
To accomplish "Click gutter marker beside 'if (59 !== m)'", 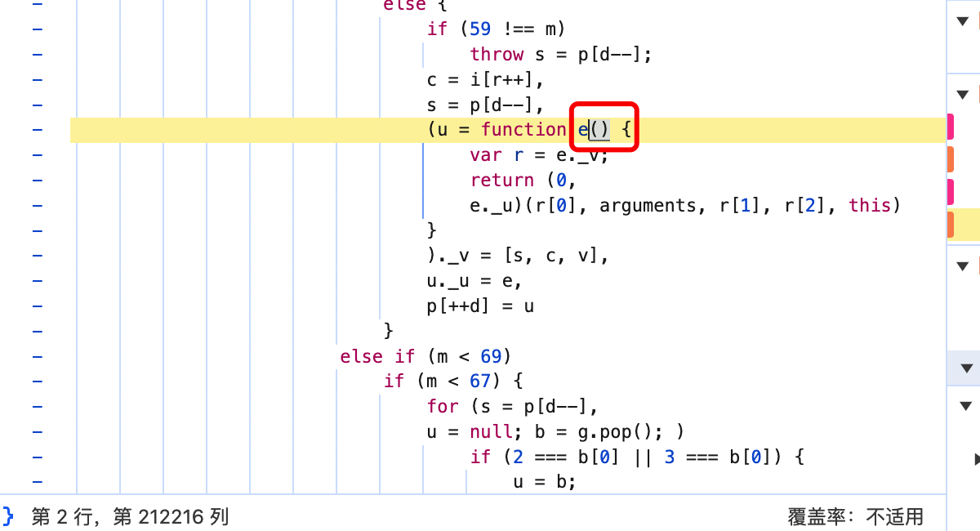I will tap(38, 29).
